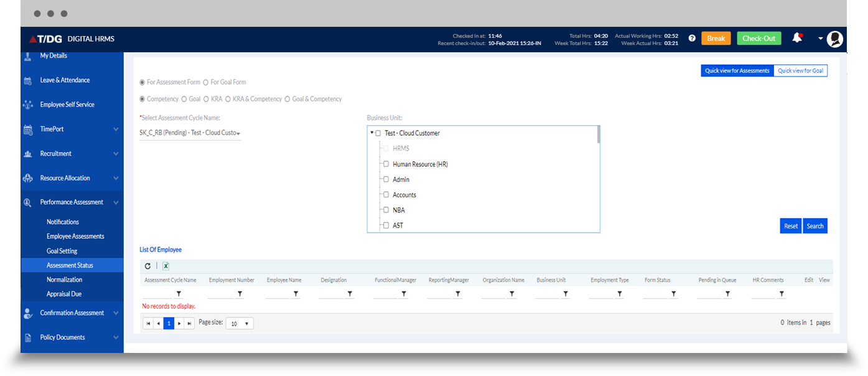This screenshot has height=376, width=868.
Task: Open filter for ReportingManager column
Action: point(457,293)
